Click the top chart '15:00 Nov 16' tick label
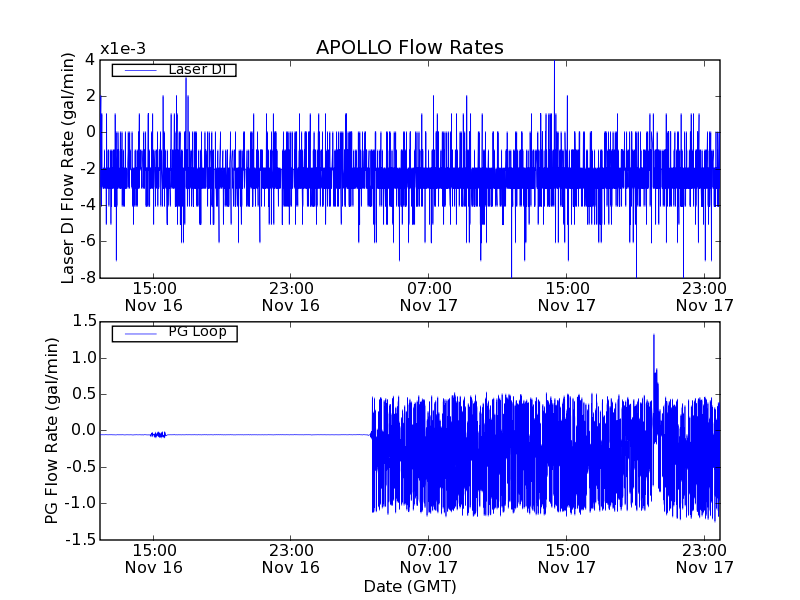Viewport: 800px width, 600px height. pos(154,297)
